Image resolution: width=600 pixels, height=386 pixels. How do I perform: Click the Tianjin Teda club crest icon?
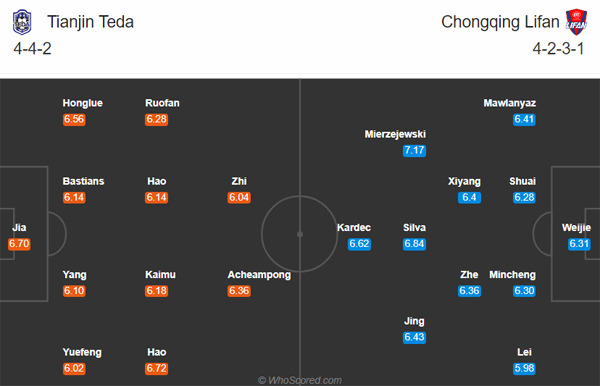point(22,22)
